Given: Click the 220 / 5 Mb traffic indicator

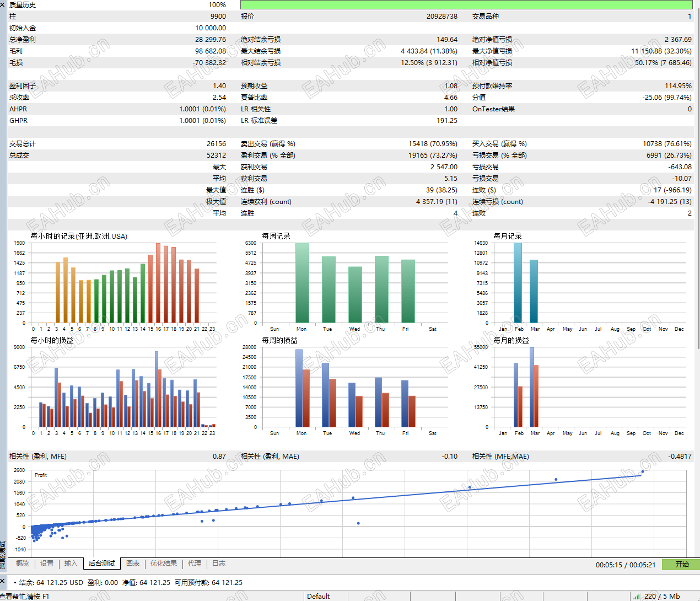Looking at the screenshot, I should pos(662,596).
